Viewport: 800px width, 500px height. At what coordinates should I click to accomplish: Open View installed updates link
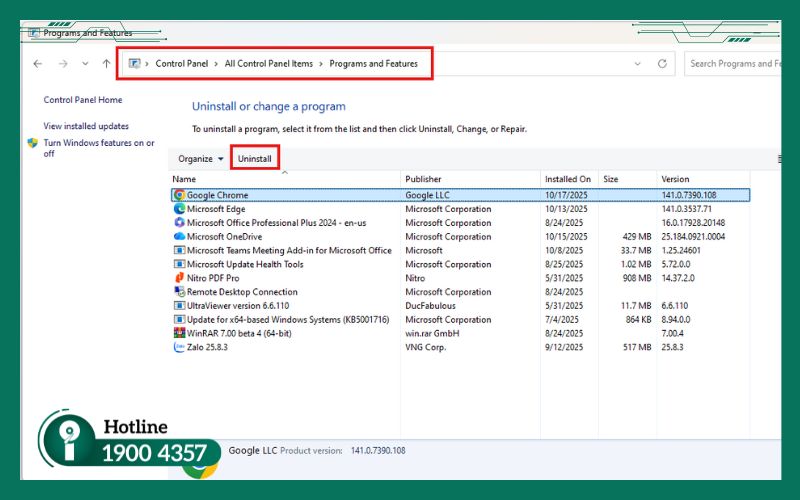click(x=86, y=126)
